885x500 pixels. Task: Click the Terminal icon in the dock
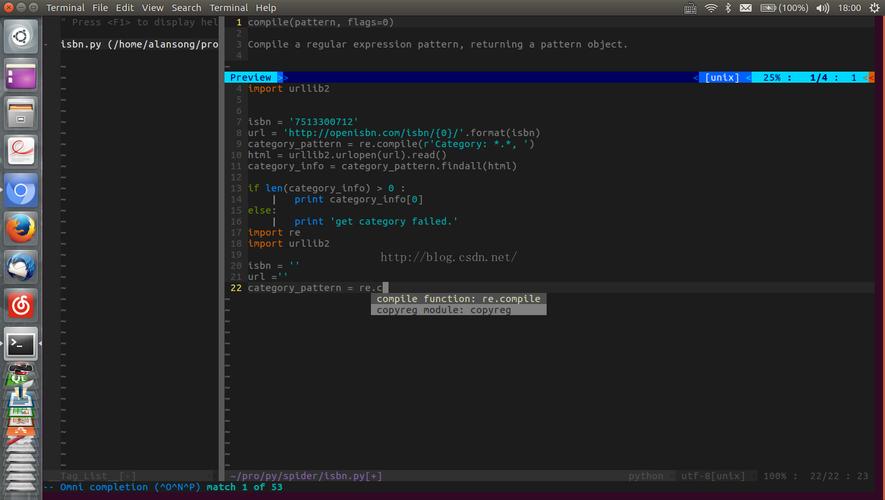(x=21, y=344)
